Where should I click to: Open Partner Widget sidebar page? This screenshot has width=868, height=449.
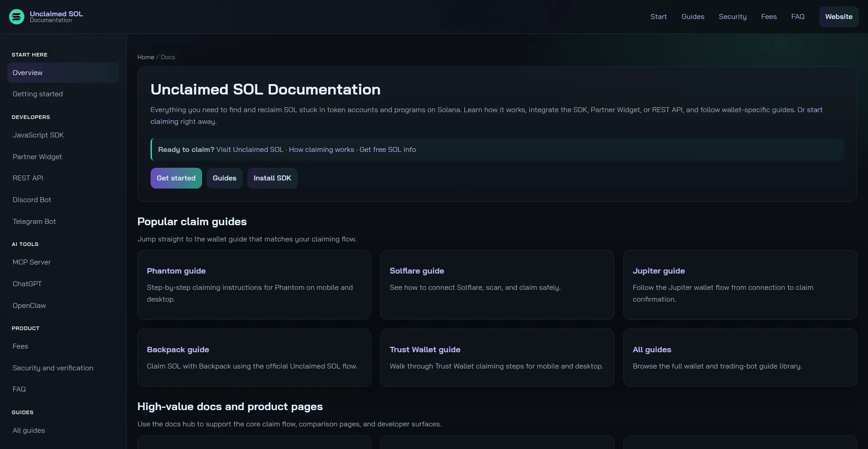click(x=63, y=157)
